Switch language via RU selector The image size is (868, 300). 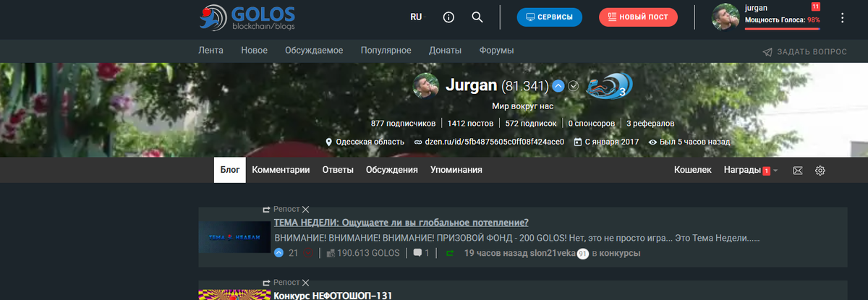(x=416, y=17)
